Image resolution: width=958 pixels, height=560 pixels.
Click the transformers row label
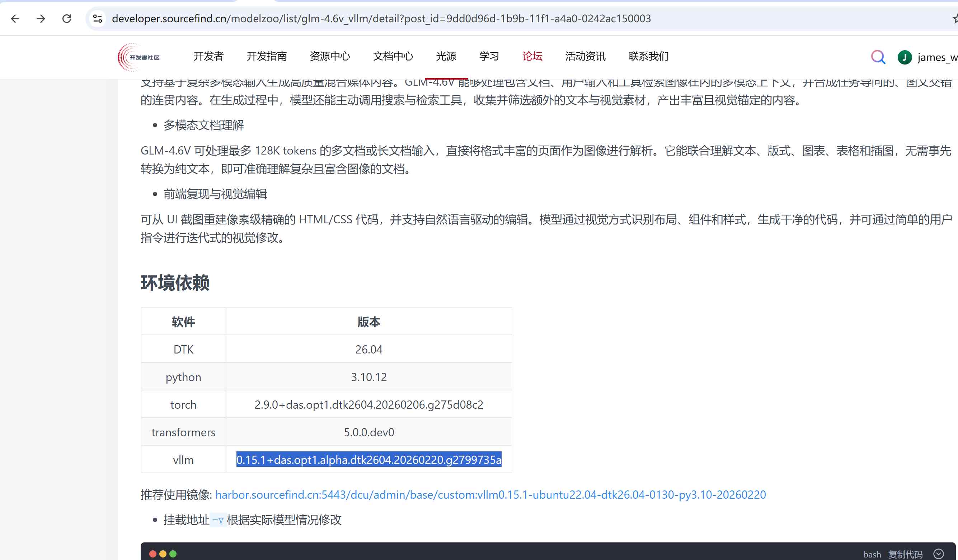coord(183,432)
